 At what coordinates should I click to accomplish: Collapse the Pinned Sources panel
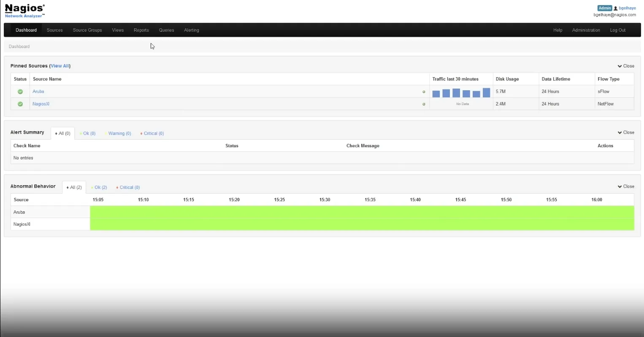point(626,66)
